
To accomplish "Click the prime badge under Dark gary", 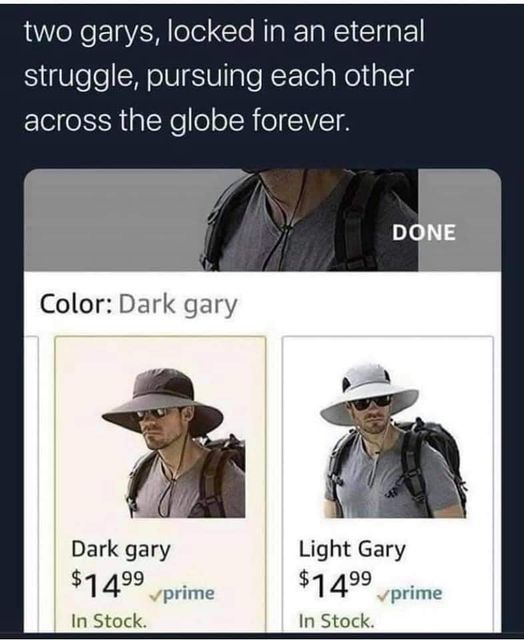I will point(182,594).
